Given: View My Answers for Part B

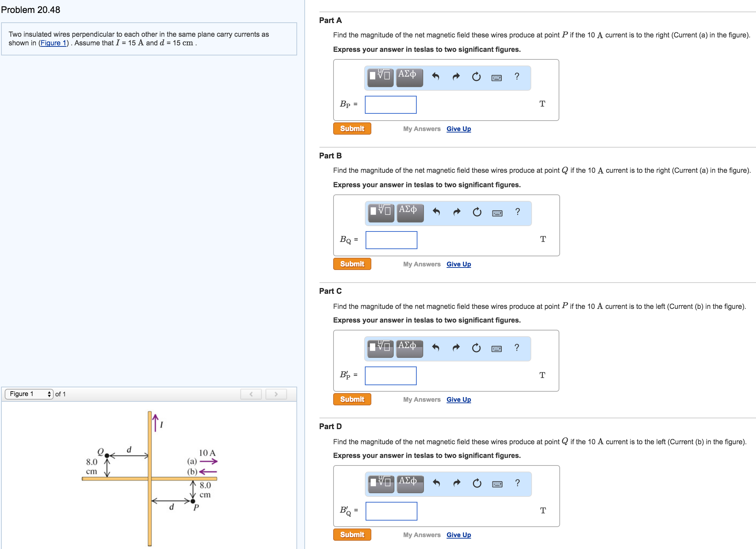Looking at the screenshot, I should (x=422, y=264).
